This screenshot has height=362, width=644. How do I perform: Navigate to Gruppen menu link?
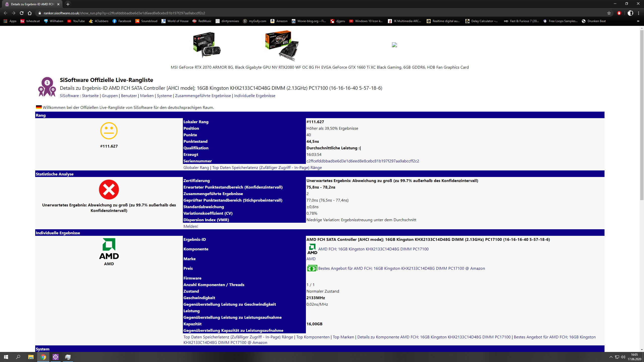[x=110, y=96]
